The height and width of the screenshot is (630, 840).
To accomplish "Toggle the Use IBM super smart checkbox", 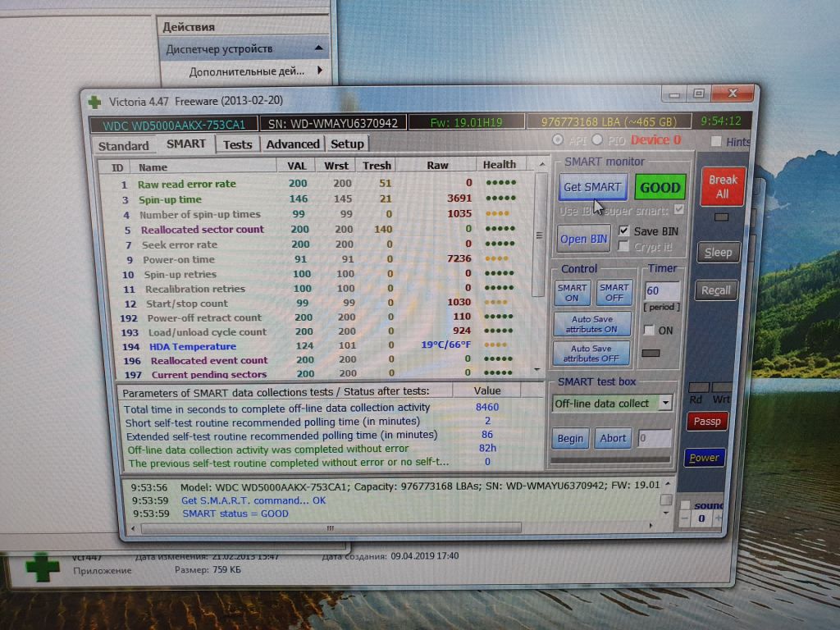I will (x=678, y=209).
